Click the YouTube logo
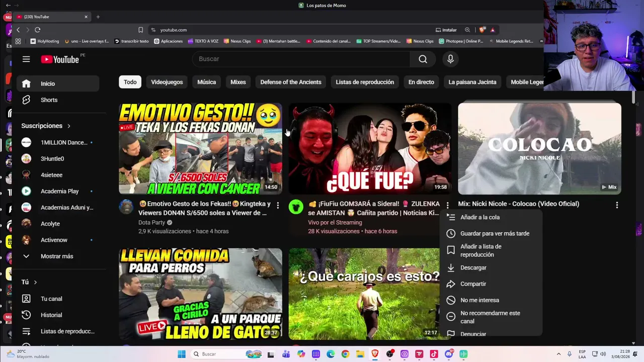 [x=60, y=59]
